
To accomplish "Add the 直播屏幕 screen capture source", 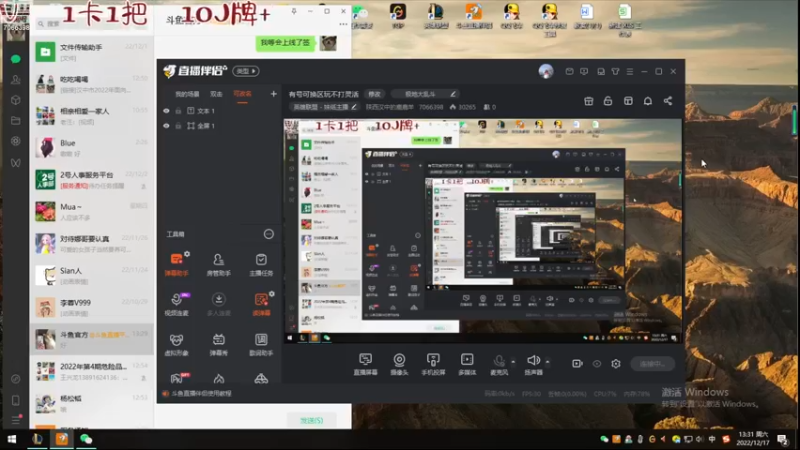I will (365, 364).
